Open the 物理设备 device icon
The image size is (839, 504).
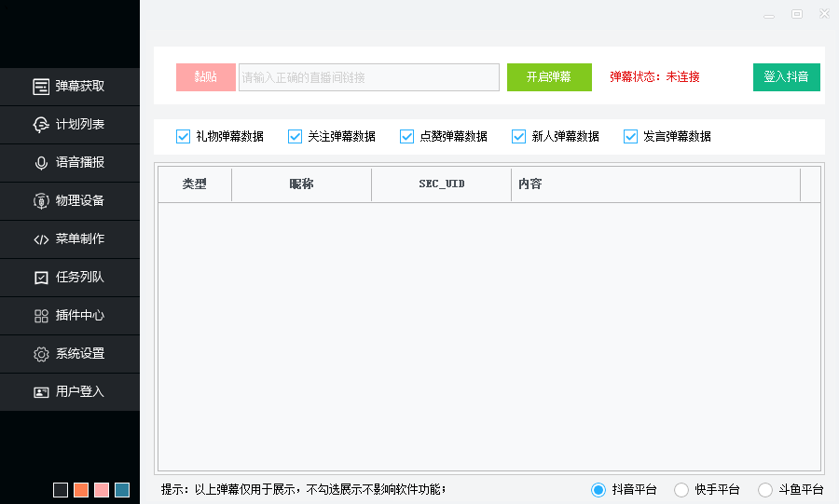click(x=41, y=201)
